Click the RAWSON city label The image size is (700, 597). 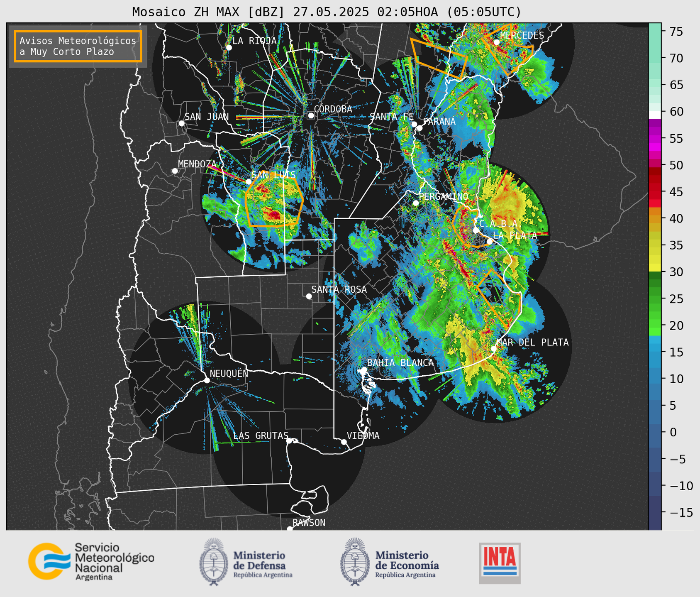[309, 523]
